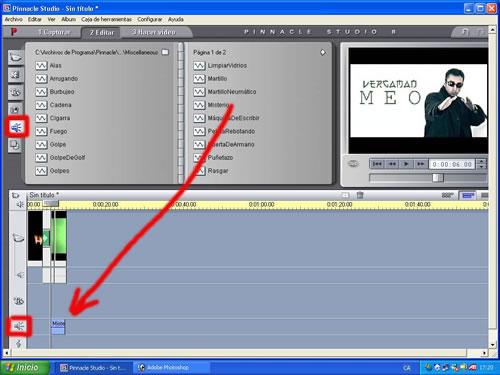Switch to the 3 Hacer vídeo tab
Screen dimensions: 500x375
pyautogui.click(x=154, y=32)
